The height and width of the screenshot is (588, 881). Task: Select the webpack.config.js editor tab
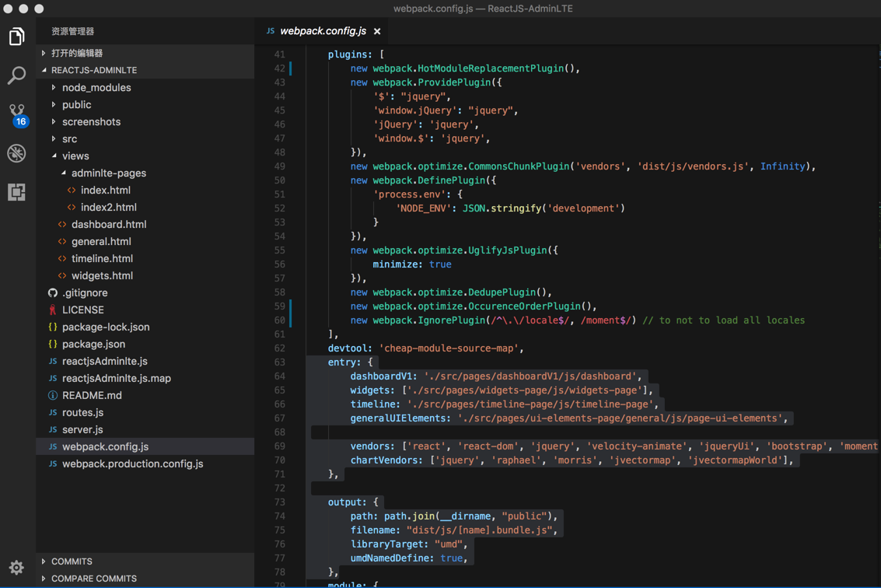point(322,32)
